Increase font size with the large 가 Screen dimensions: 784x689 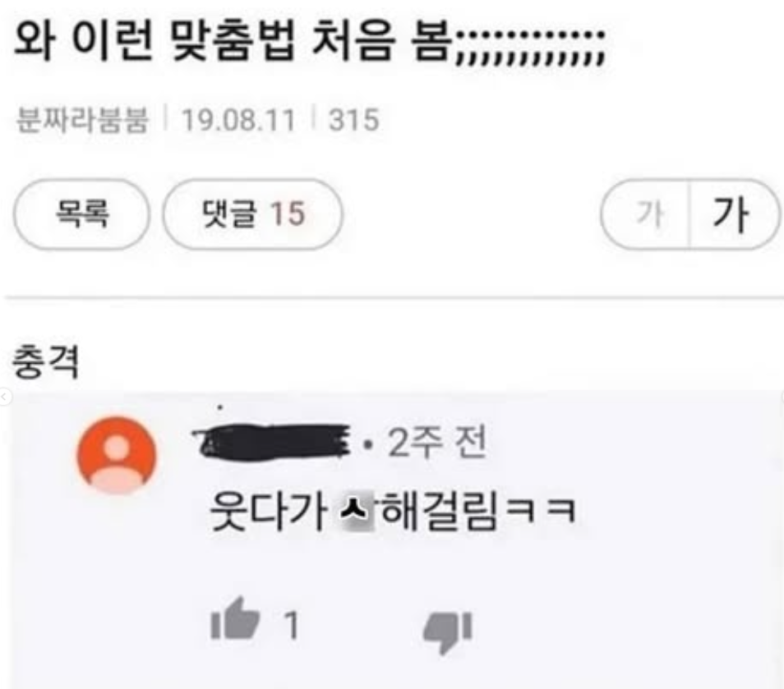tap(731, 214)
